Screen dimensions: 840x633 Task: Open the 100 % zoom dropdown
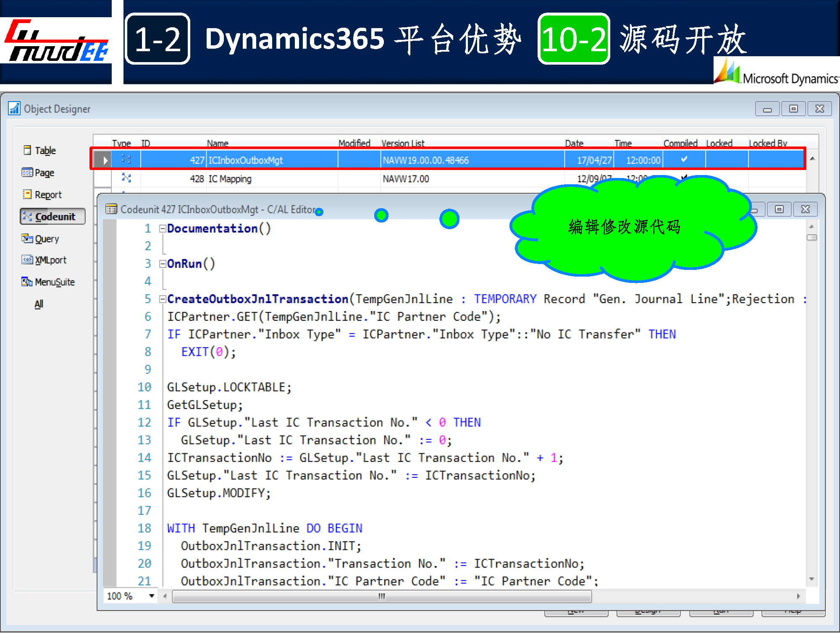[x=152, y=596]
